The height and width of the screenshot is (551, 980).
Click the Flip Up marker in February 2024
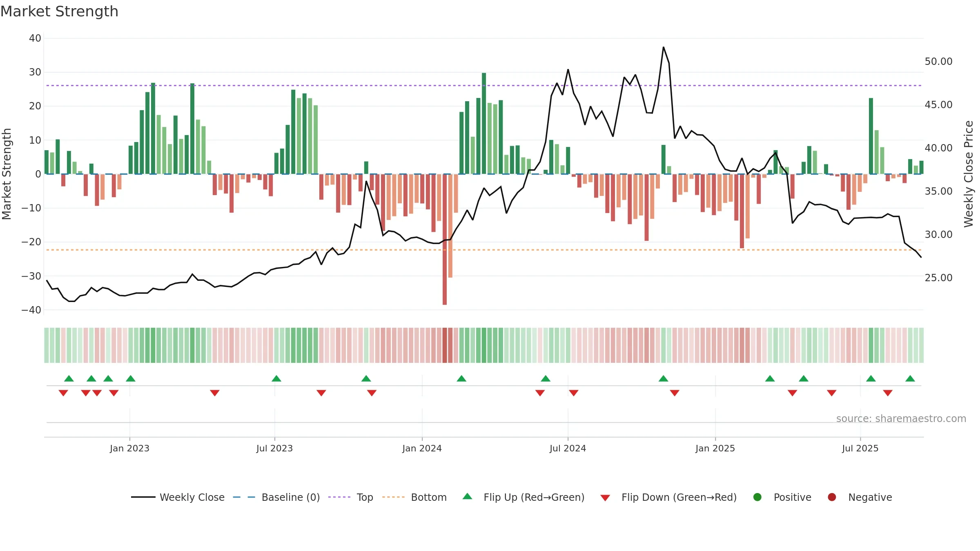[x=461, y=378]
